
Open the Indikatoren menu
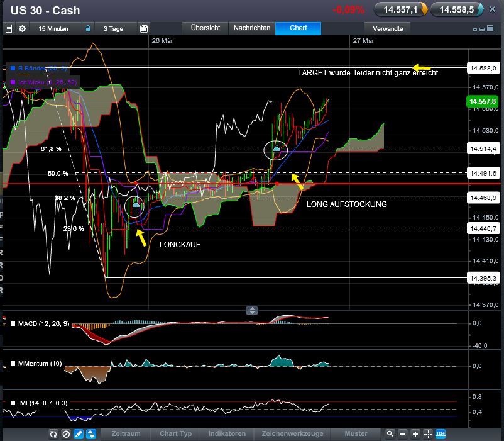click(227, 433)
